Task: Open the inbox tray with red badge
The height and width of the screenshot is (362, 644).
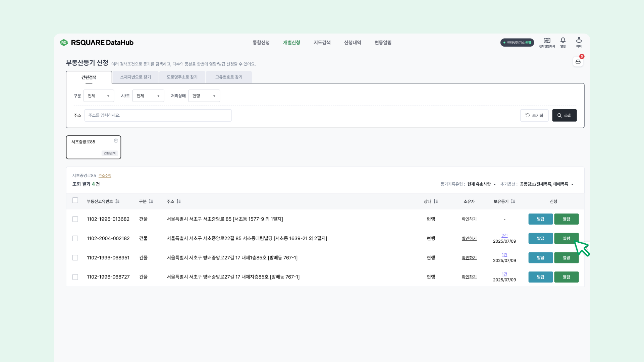Action: point(578,62)
